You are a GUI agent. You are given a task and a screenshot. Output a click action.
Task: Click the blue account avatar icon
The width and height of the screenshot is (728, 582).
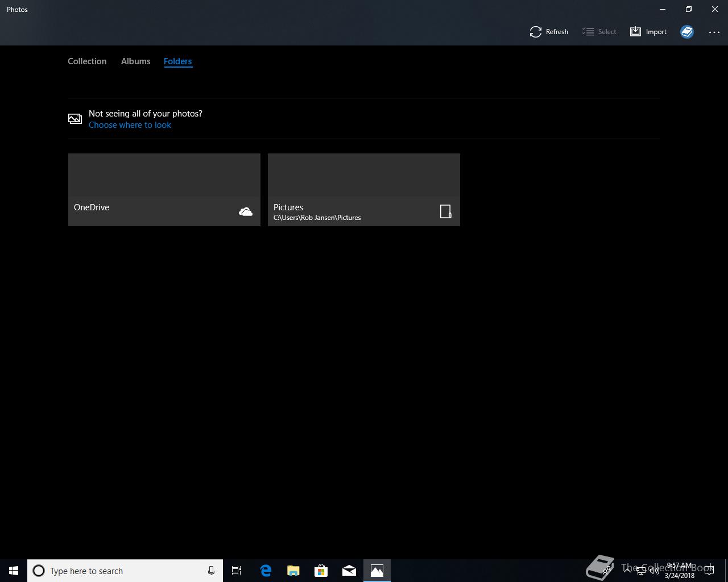[687, 32]
